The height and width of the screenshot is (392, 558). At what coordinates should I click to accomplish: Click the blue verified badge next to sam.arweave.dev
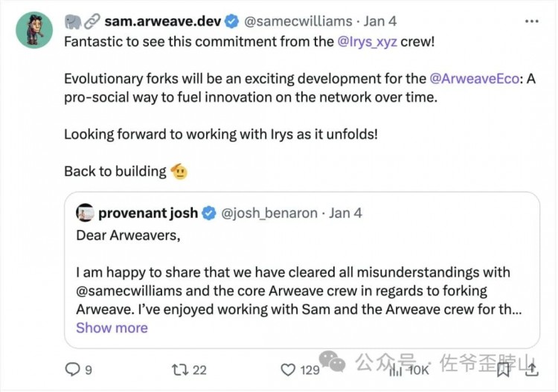(232, 22)
